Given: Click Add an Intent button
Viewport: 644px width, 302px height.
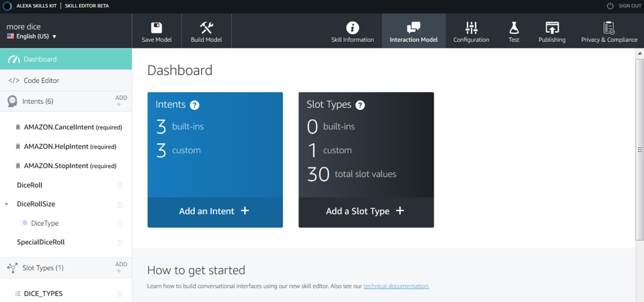Looking at the screenshot, I should tap(216, 212).
